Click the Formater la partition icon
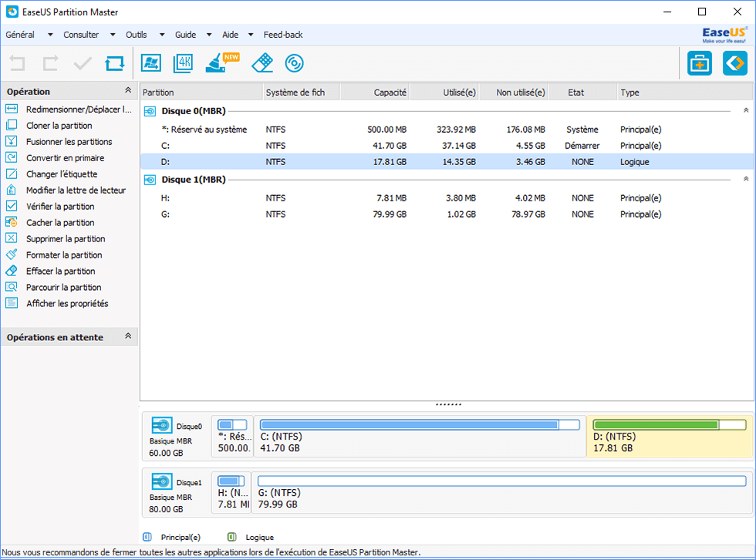The image size is (756, 560). click(12, 255)
